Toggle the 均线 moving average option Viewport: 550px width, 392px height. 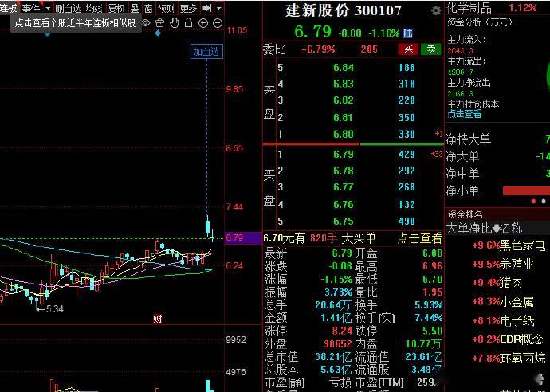94,8
